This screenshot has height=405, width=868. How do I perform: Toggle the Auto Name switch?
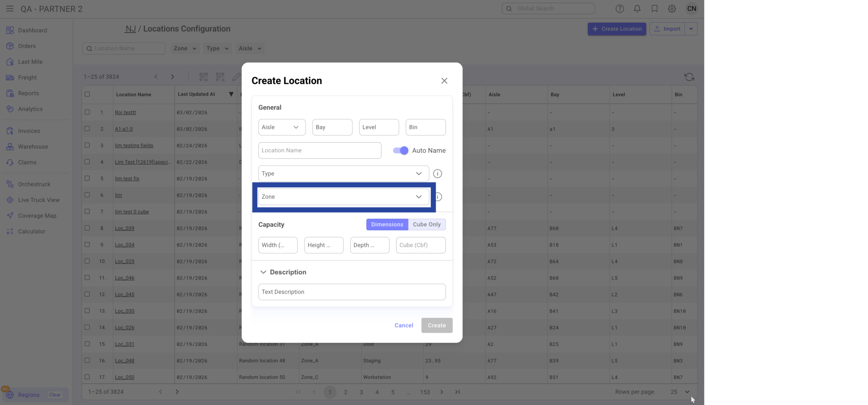coord(400,150)
